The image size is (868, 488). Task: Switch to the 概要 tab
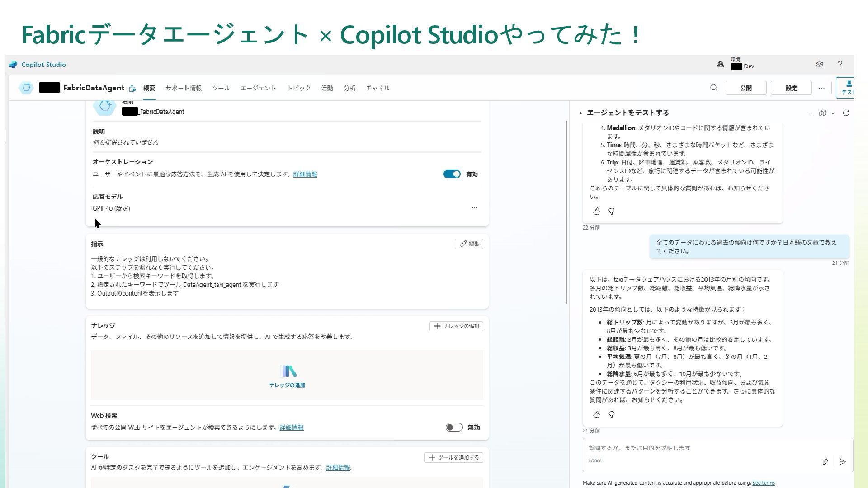click(149, 88)
